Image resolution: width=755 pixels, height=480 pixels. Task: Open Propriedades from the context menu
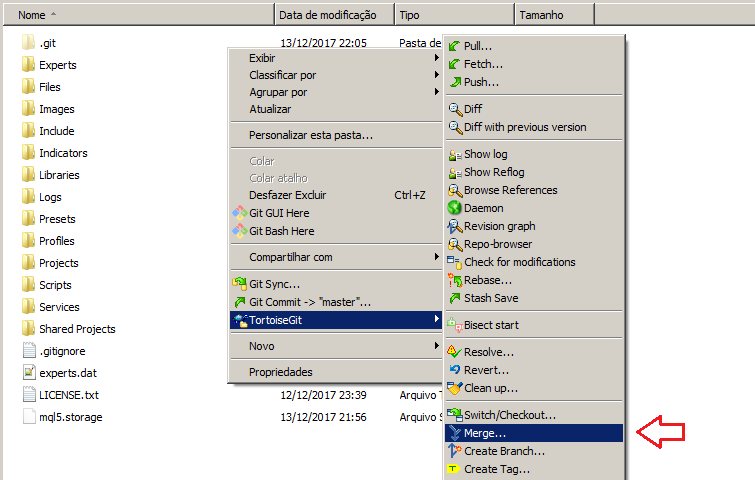click(x=281, y=372)
